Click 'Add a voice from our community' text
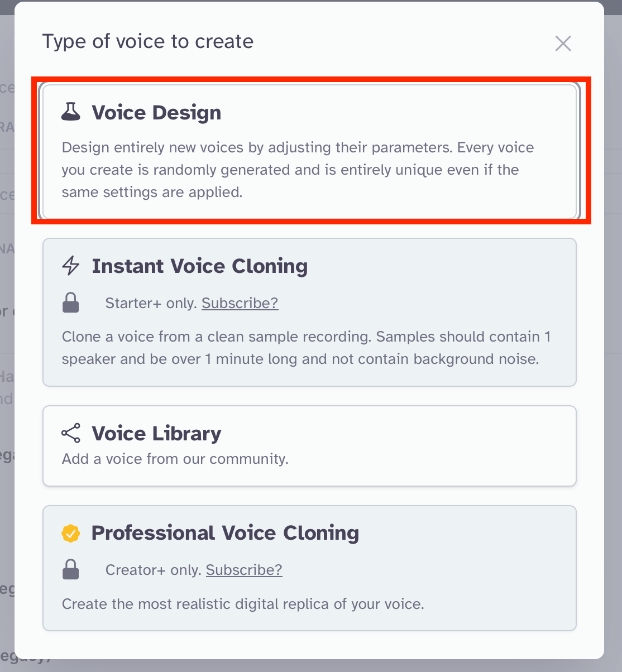This screenshot has height=672, width=622. (x=175, y=459)
